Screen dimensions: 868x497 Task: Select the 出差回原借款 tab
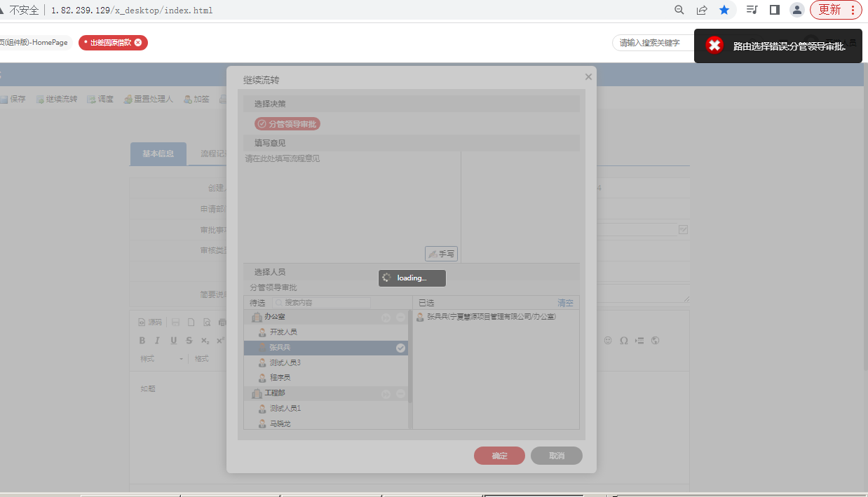[111, 42]
